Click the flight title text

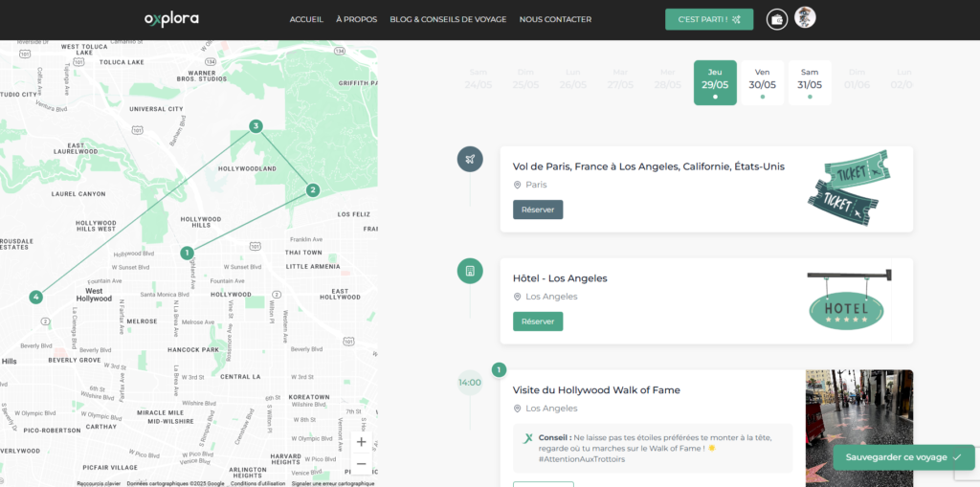[x=649, y=166]
